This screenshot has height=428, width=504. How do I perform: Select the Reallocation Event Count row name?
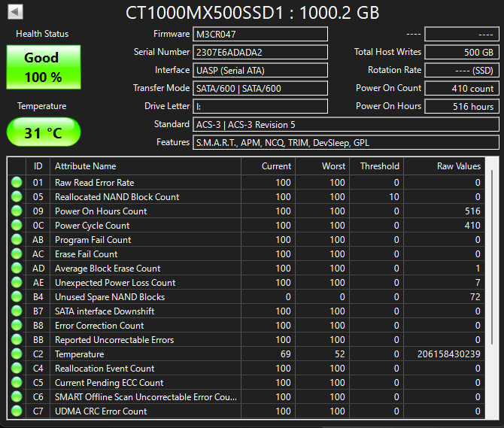pos(105,369)
